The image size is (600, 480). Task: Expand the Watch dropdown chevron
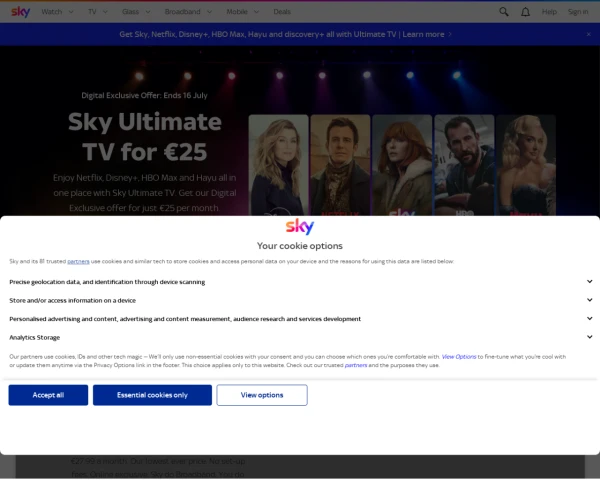pyautogui.click(x=71, y=12)
